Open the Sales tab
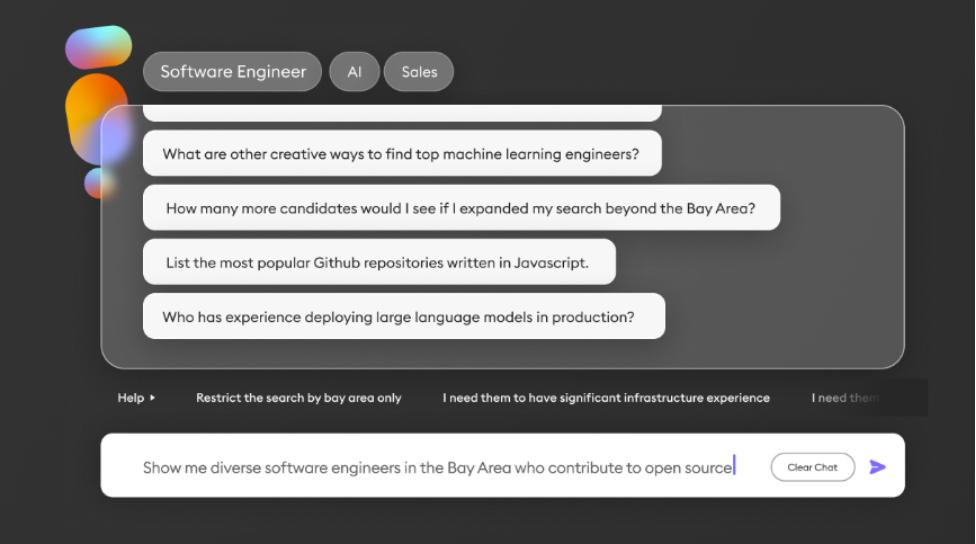The height and width of the screenshot is (544, 976). (419, 72)
